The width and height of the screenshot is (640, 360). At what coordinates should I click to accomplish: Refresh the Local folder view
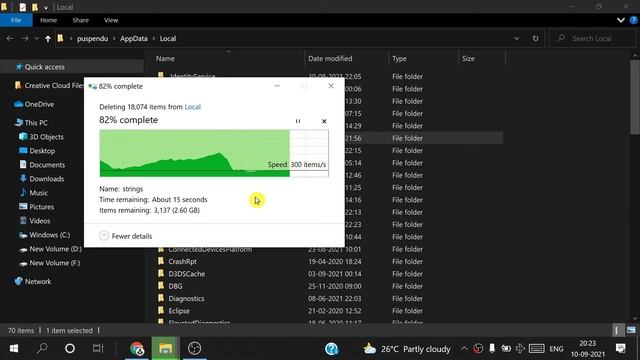(535, 38)
